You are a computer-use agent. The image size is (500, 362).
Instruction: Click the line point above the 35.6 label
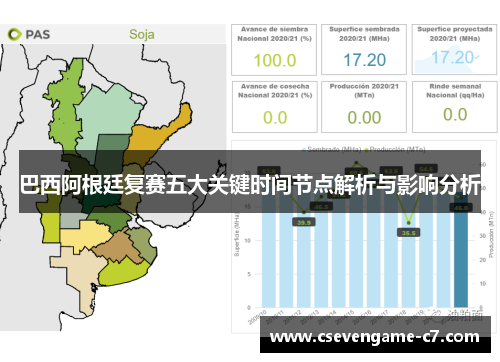[x=409, y=223]
